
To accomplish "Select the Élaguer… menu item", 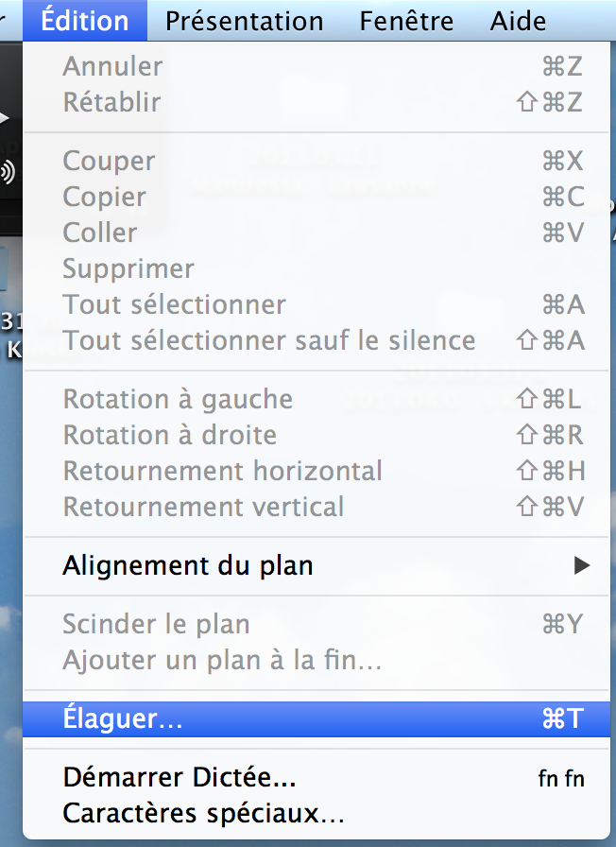I will pyautogui.click(x=123, y=719).
